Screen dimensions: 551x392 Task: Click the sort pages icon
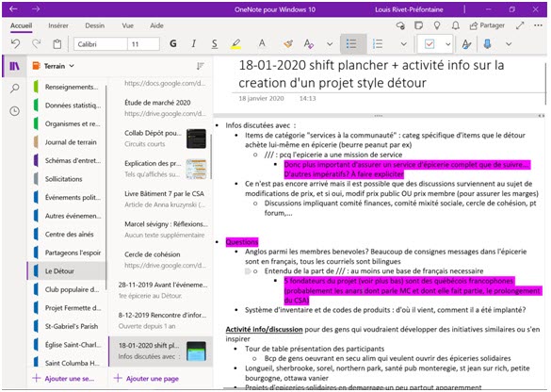click(x=201, y=66)
